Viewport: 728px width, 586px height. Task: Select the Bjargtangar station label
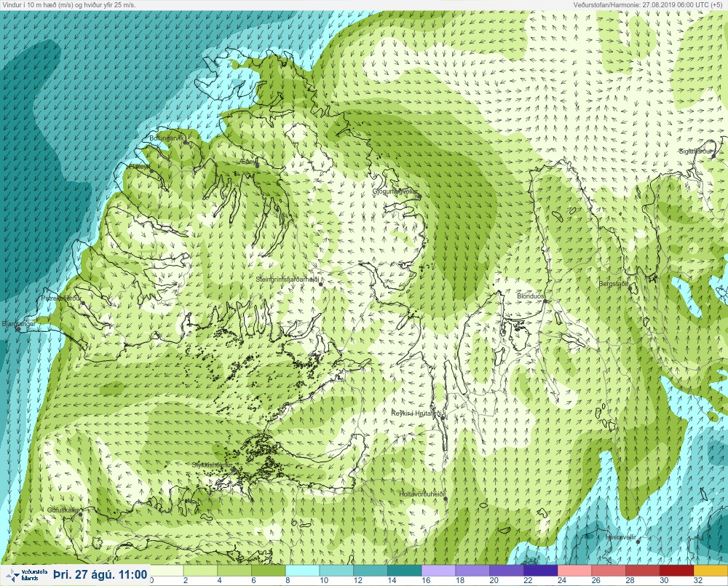18,324
